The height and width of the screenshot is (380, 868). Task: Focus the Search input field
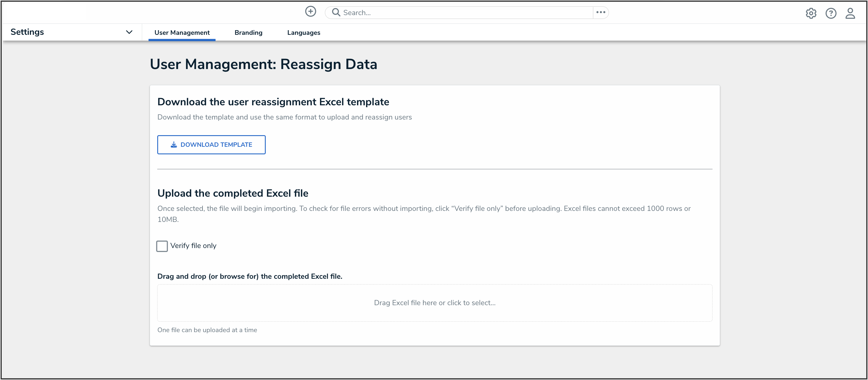pyautogui.click(x=465, y=13)
